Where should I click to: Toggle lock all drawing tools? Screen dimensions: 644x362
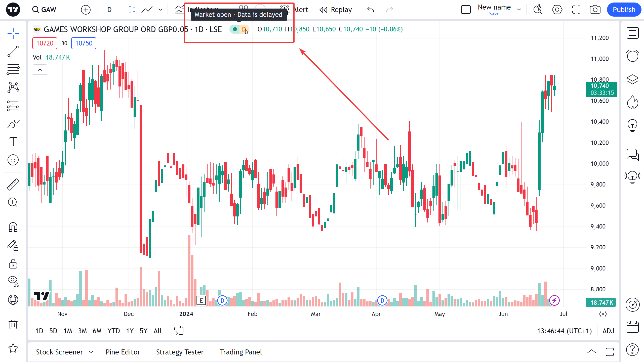coord(13,264)
